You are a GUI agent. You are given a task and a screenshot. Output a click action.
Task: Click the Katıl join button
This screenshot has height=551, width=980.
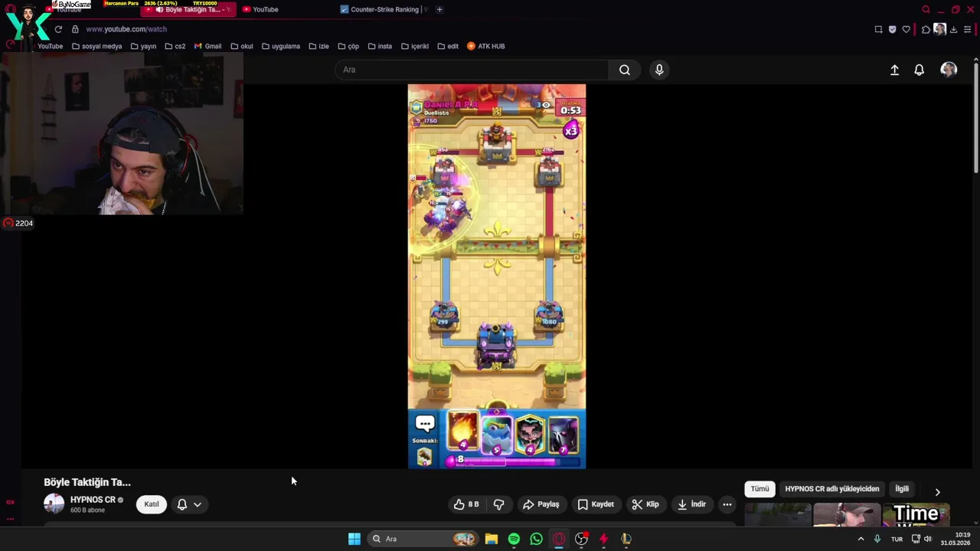pyautogui.click(x=152, y=504)
